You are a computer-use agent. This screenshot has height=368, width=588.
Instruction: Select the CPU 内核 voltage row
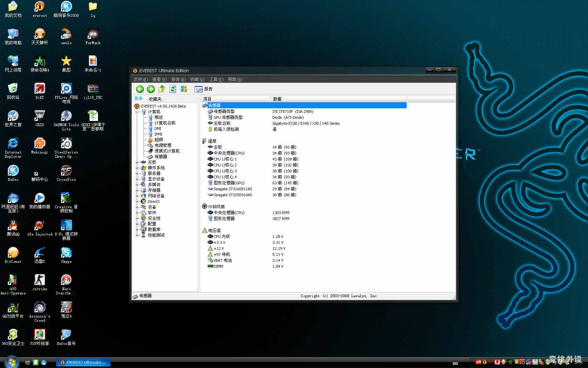[246, 237]
